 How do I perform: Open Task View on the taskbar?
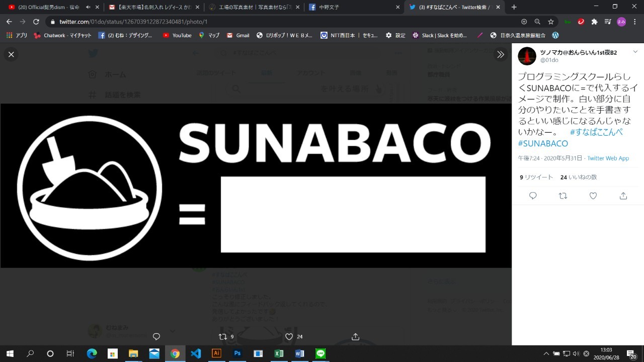tap(70, 353)
